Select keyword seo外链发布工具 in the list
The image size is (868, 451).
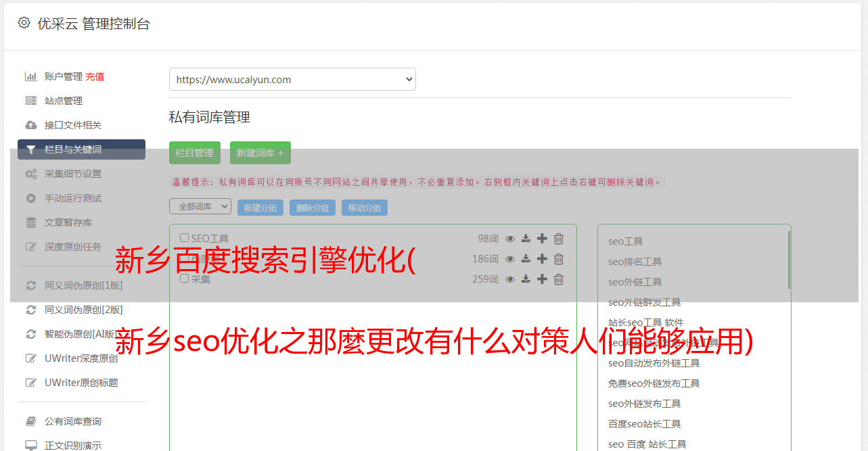644,404
